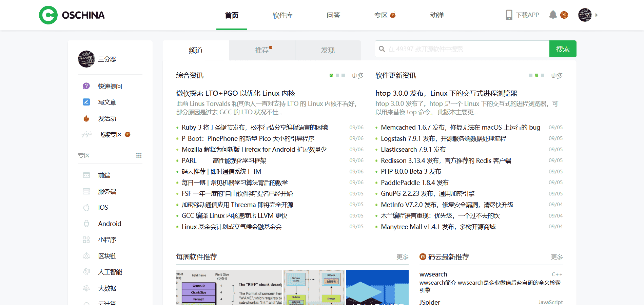644x305 pixels.
Task: Select first pagination dot in 综合资讯
Action: [x=331, y=75]
